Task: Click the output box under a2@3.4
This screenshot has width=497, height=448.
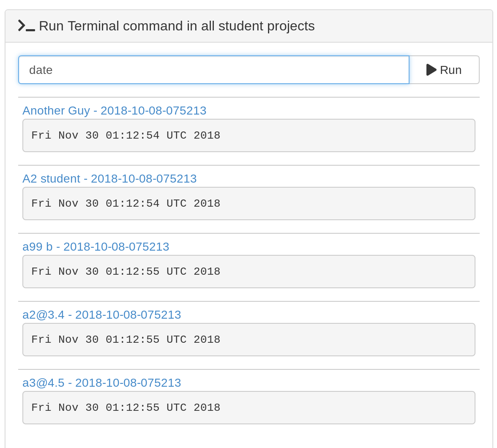Action: [248, 340]
